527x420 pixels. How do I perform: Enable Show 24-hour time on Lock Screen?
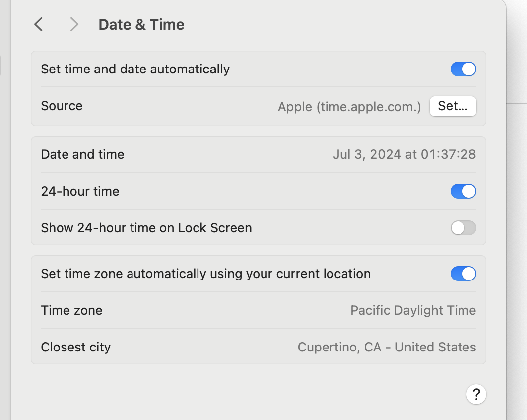point(463,228)
